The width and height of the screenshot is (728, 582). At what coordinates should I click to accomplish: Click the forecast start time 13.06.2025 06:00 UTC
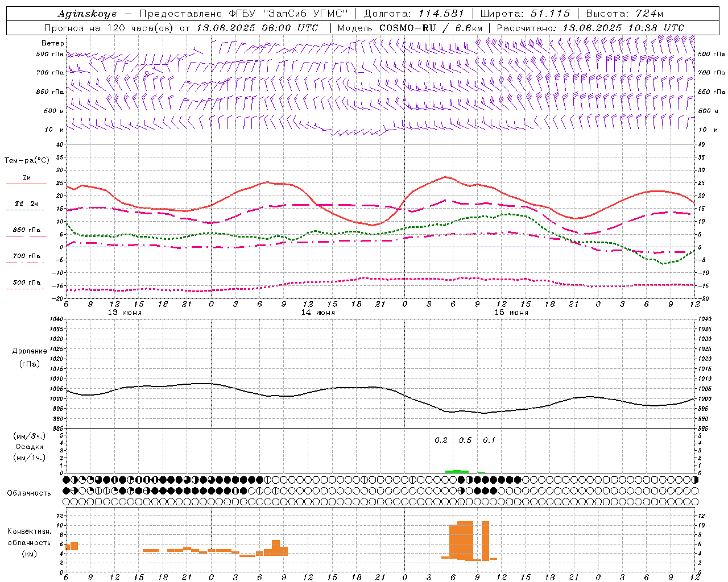pos(257,28)
